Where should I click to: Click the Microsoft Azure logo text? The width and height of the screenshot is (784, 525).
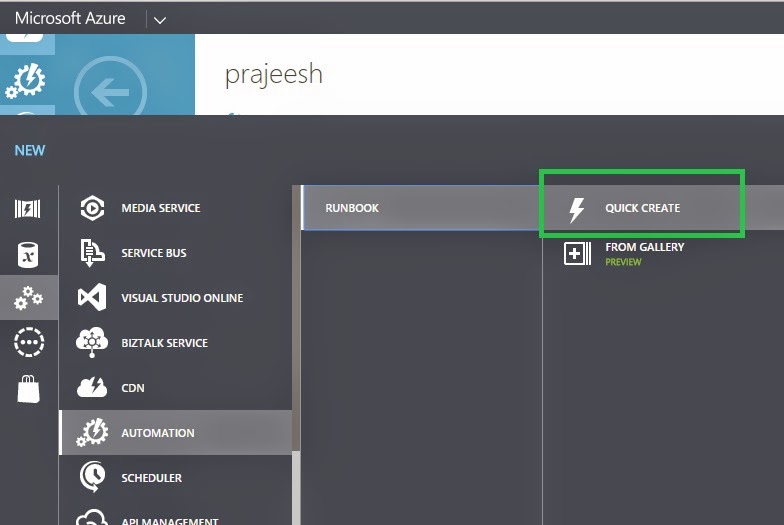[70, 18]
